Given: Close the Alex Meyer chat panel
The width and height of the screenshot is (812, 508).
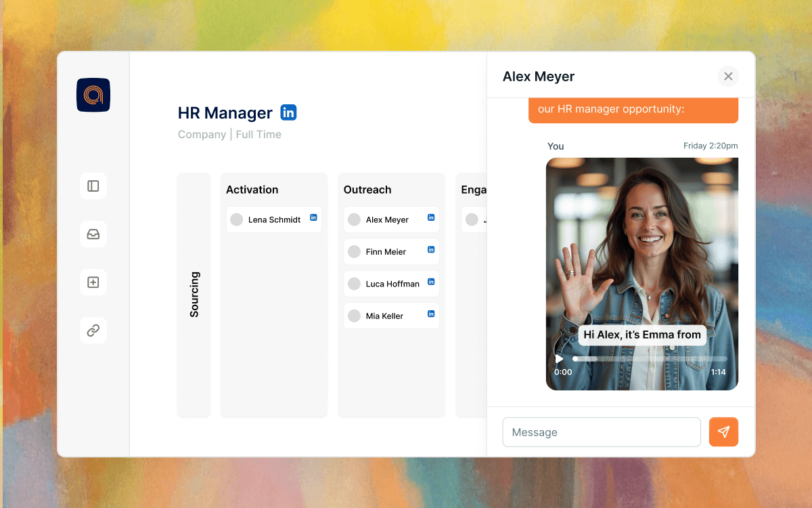Looking at the screenshot, I should (x=728, y=77).
